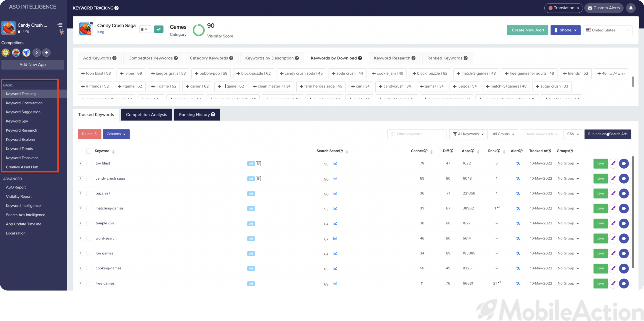644x321 pixels.
Task: Open the CSV export dropdown
Action: point(573,134)
